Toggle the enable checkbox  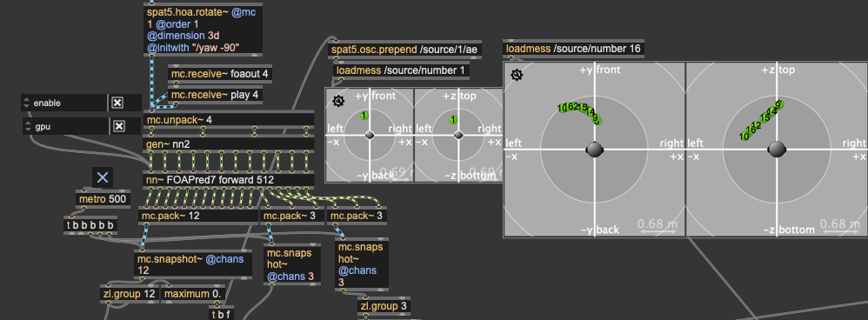point(117,103)
